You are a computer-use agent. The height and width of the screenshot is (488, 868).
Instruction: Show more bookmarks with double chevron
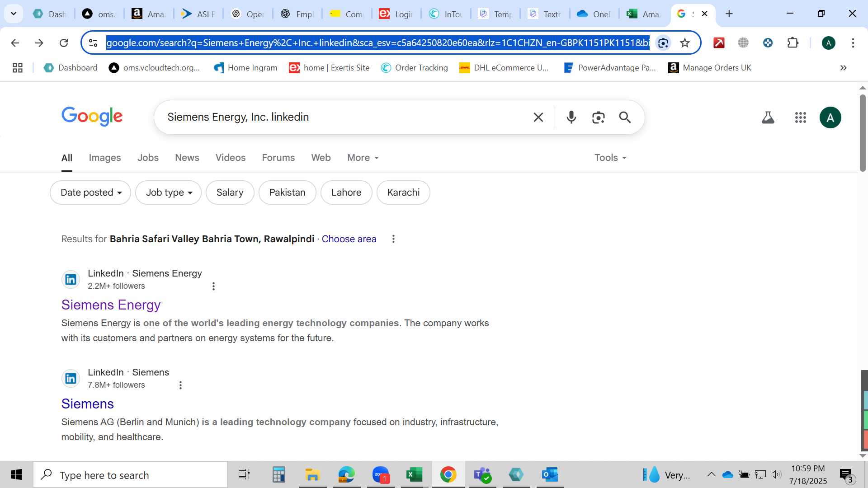click(x=844, y=68)
